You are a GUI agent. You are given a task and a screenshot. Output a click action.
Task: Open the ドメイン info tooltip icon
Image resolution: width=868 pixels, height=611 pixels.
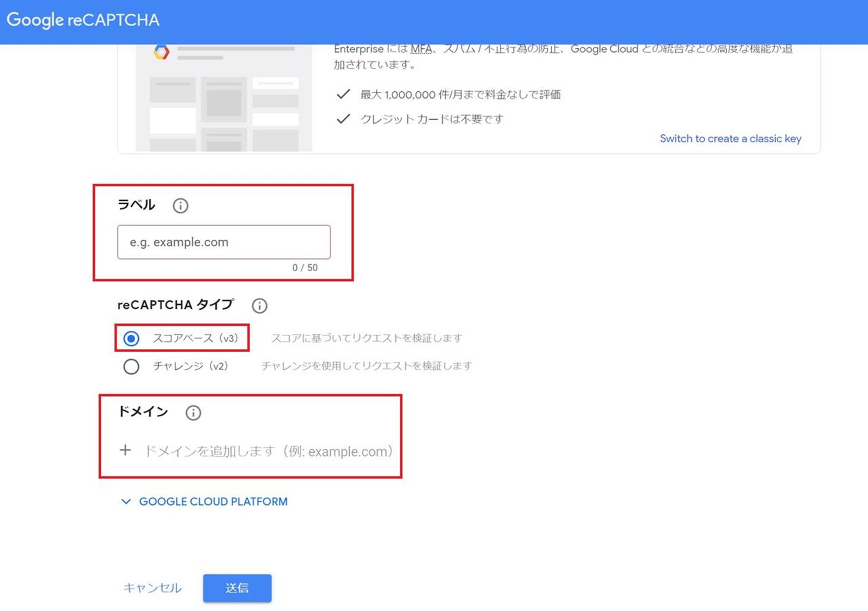tap(193, 412)
